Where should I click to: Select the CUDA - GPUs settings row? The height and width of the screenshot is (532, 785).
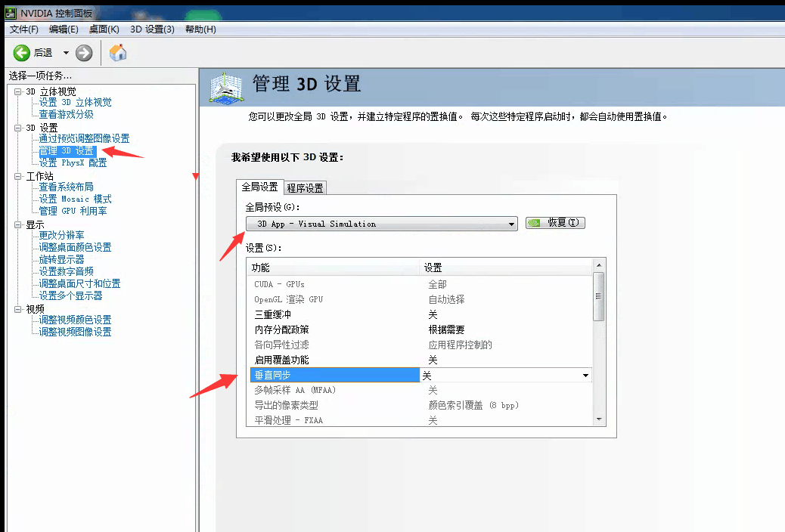[420, 284]
